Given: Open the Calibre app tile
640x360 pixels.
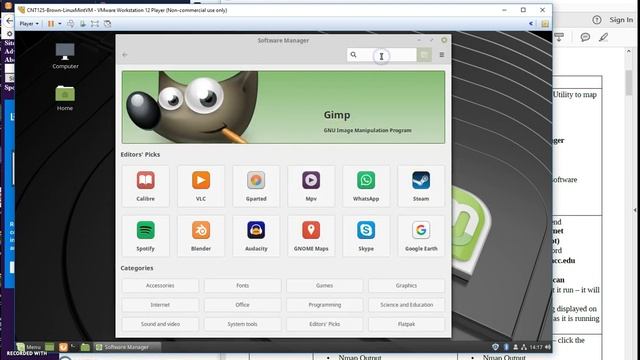Looking at the screenshot, I should [x=145, y=186].
